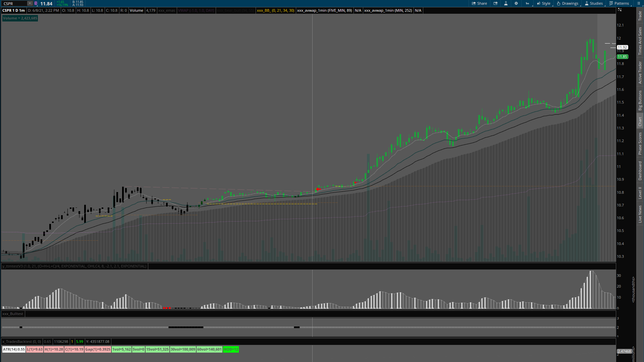
Task: Open the Phase Scores side tab
Action: coord(640,143)
